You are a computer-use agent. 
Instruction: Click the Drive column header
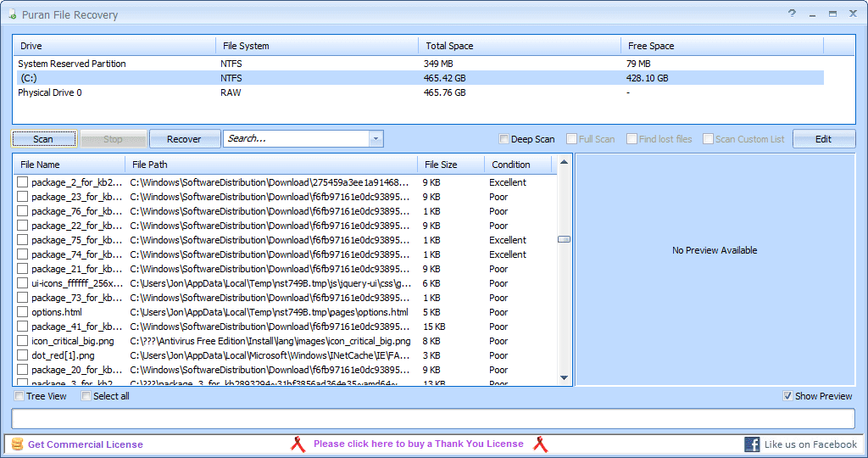click(114, 46)
